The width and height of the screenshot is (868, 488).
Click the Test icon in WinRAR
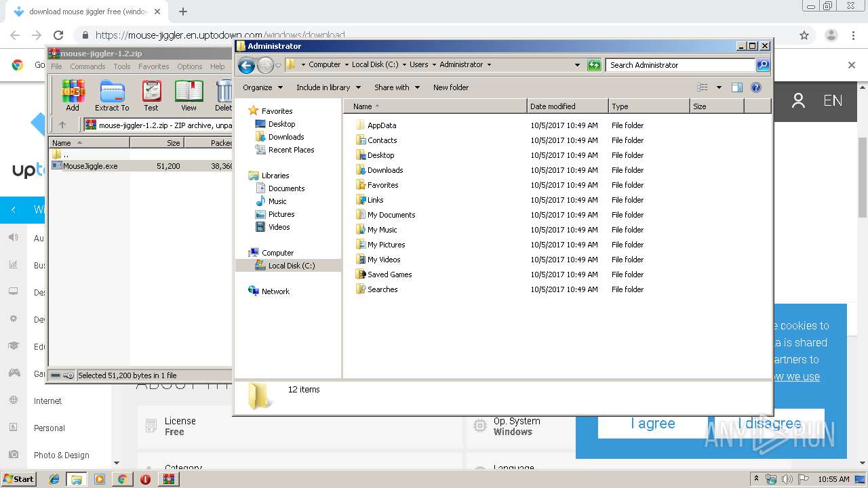pyautogui.click(x=151, y=95)
